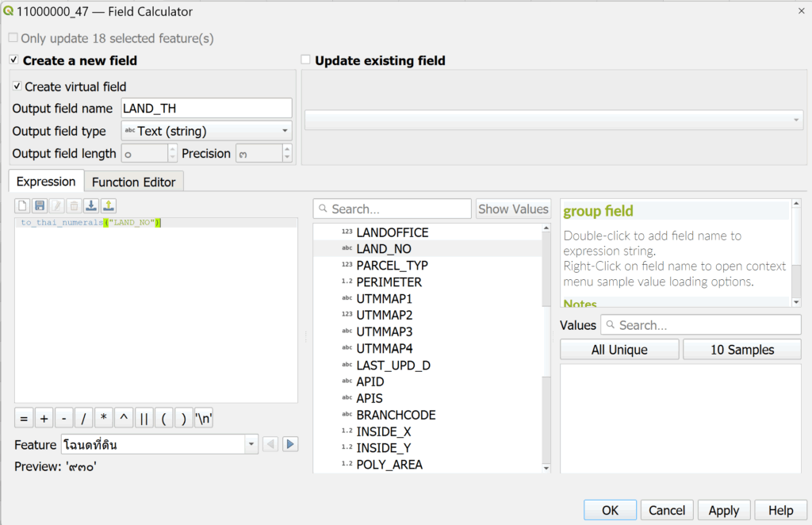Screen dimensions: 812x525
Task: Click the import user expressions icon
Action: tap(91, 205)
